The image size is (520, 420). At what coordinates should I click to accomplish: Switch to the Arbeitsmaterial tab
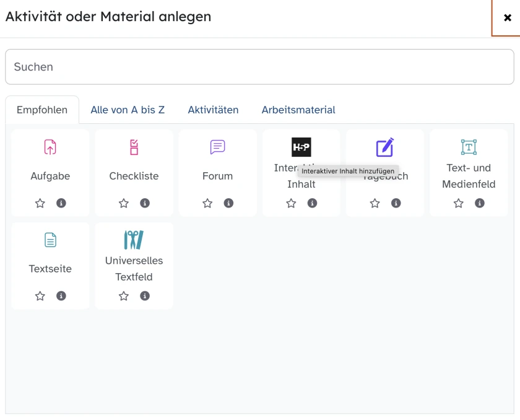pyautogui.click(x=298, y=110)
